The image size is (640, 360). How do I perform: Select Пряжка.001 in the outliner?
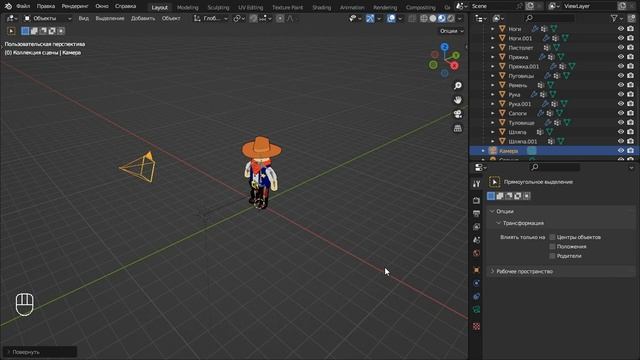524,67
